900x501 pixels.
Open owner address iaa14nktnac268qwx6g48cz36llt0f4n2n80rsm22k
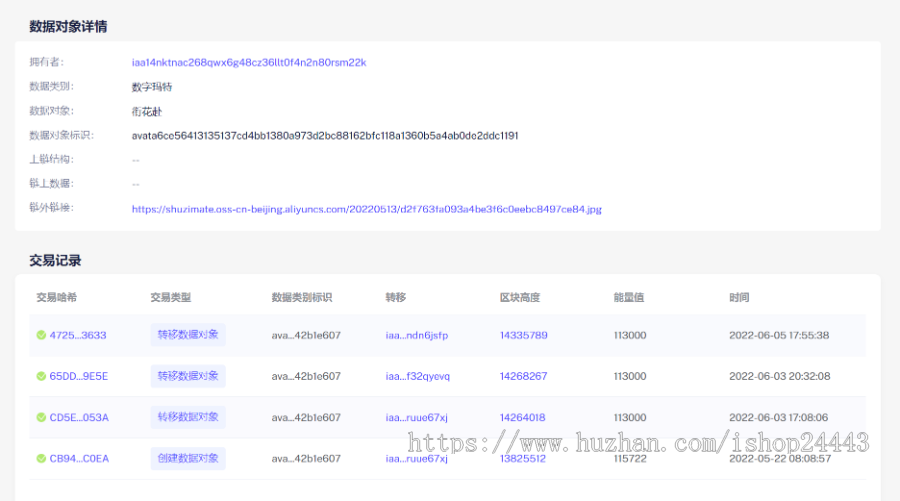click(249, 63)
